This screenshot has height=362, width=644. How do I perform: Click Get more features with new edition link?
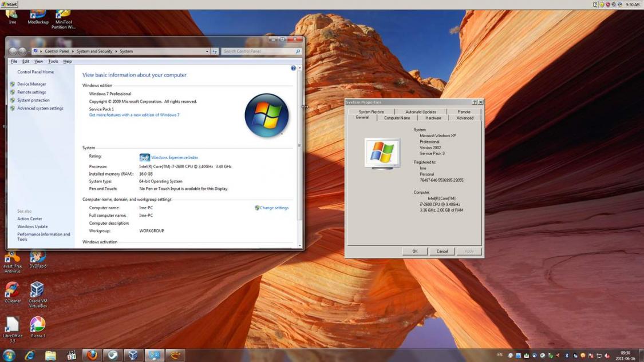pos(135,115)
